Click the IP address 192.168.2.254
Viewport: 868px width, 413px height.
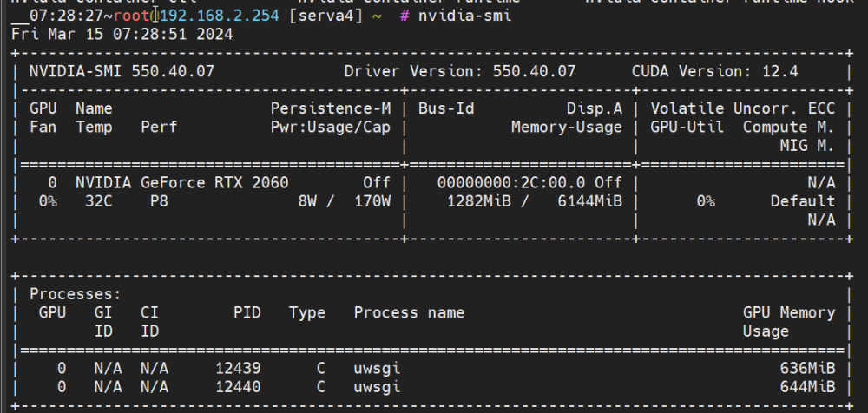220,16
